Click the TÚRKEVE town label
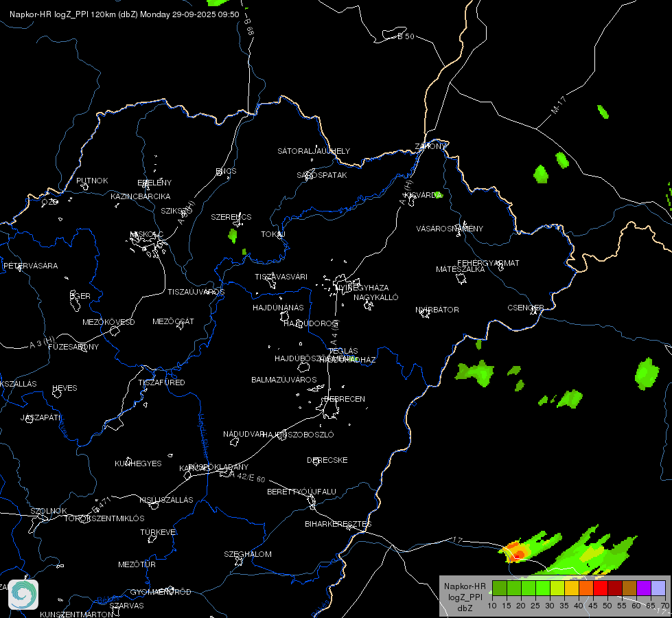 click(159, 531)
